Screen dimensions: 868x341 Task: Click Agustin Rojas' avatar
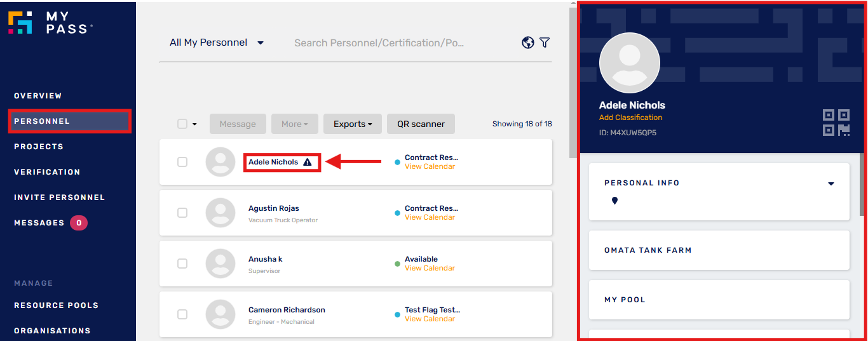[x=220, y=213]
